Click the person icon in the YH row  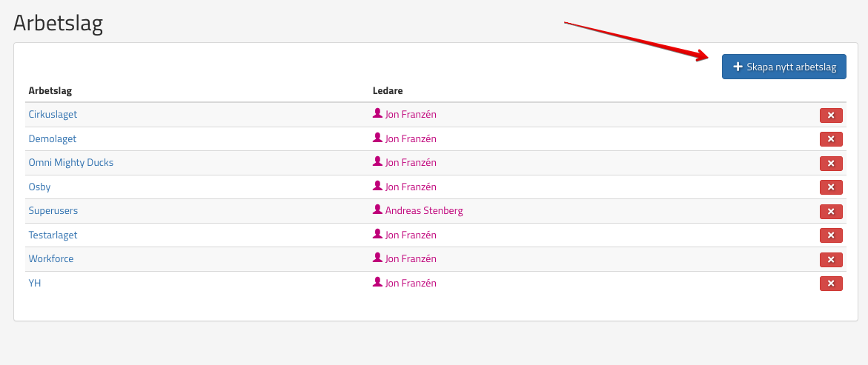(x=378, y=282)
